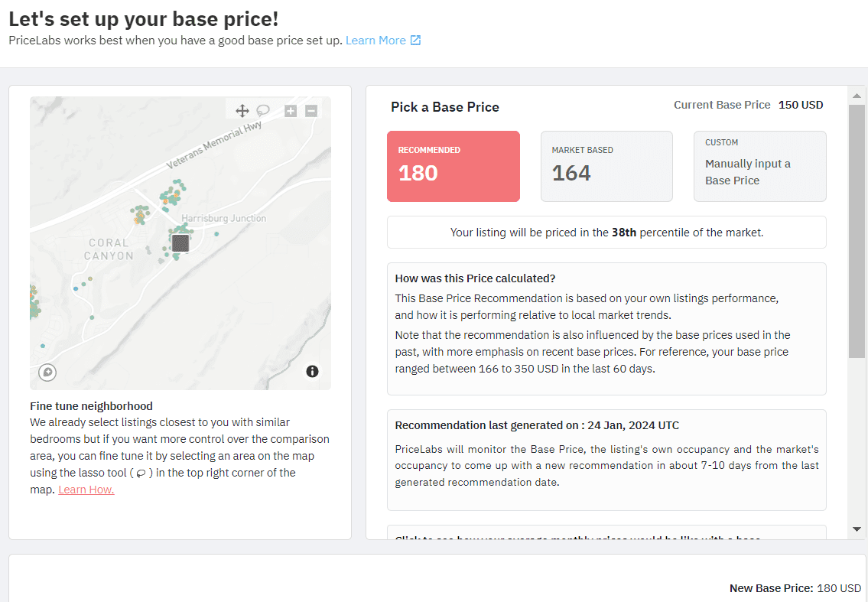This screenshot has width=868, height=602.
Task: Zoom in on map with plus icon
Action: (291, 111)
